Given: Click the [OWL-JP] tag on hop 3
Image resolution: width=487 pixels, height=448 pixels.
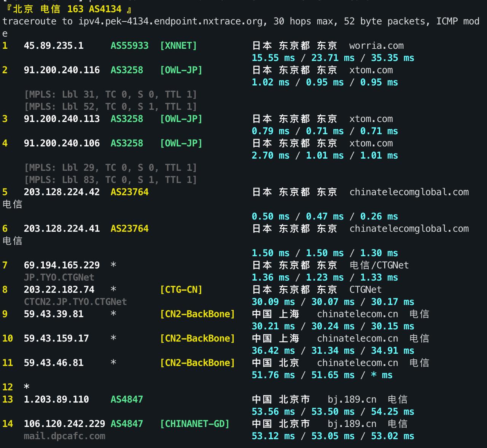Looking at the screenshot, I should pyautogui.click(x=181, y=119).
